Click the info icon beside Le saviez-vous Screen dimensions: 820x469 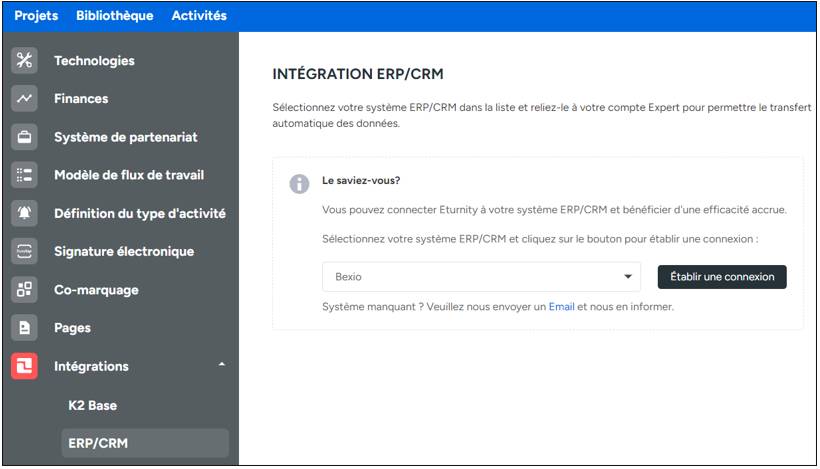[299, 184]
